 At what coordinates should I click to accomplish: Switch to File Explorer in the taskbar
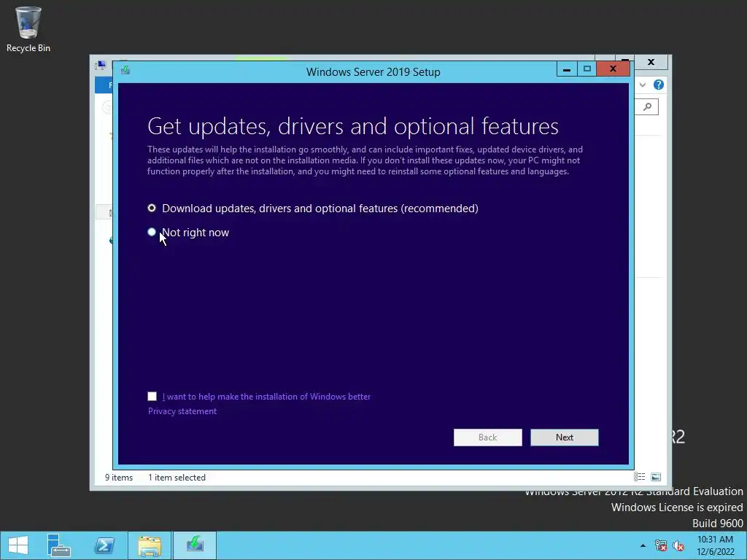[x=149, y=545]
